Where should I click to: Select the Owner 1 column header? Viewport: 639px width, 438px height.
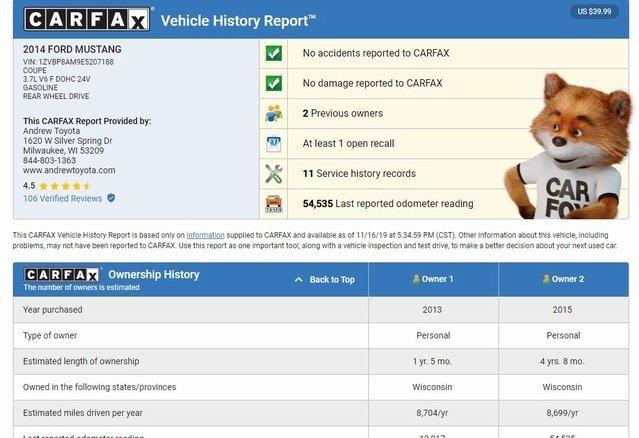(433, 279)
